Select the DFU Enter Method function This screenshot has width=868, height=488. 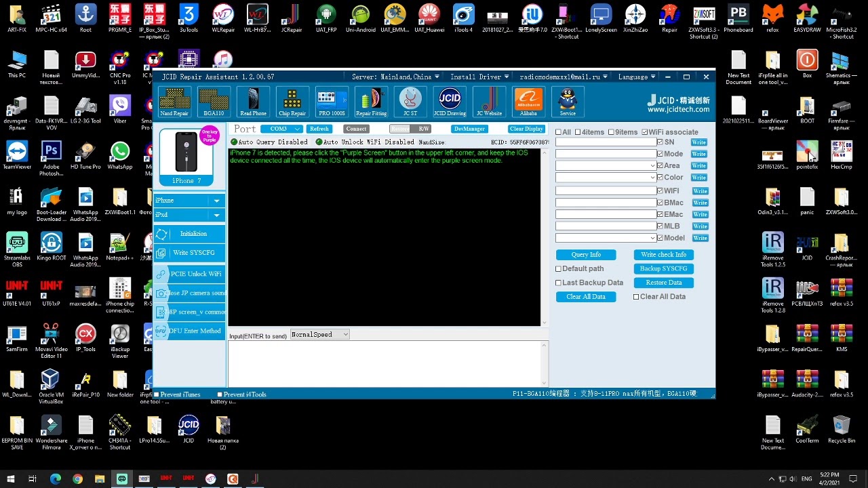point(189,331)
